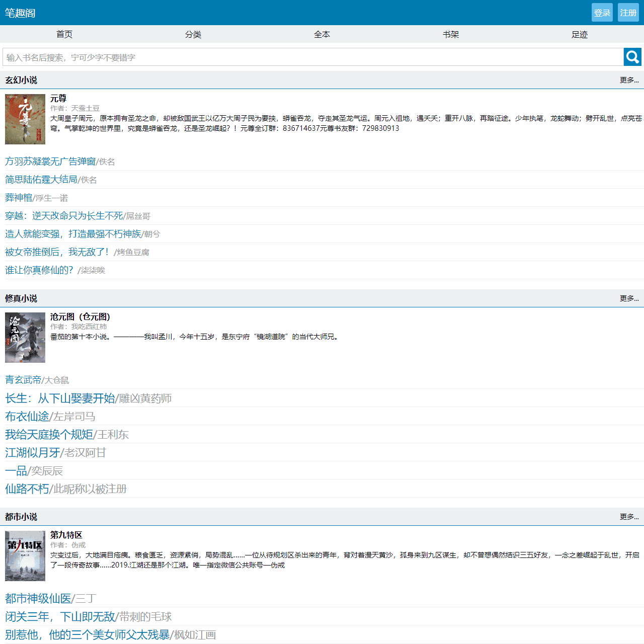Open the 都市神级仙医 novel link

(x=38, y=598)
